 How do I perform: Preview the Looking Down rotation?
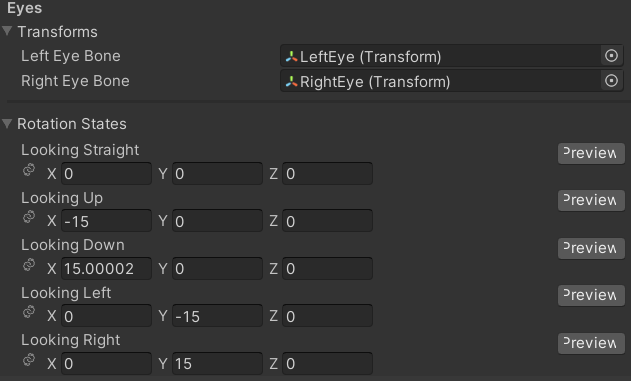[591, 248]
